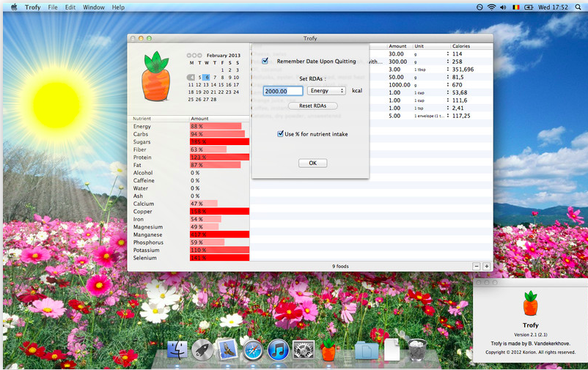Click calories value 351,696

[463, 70]
